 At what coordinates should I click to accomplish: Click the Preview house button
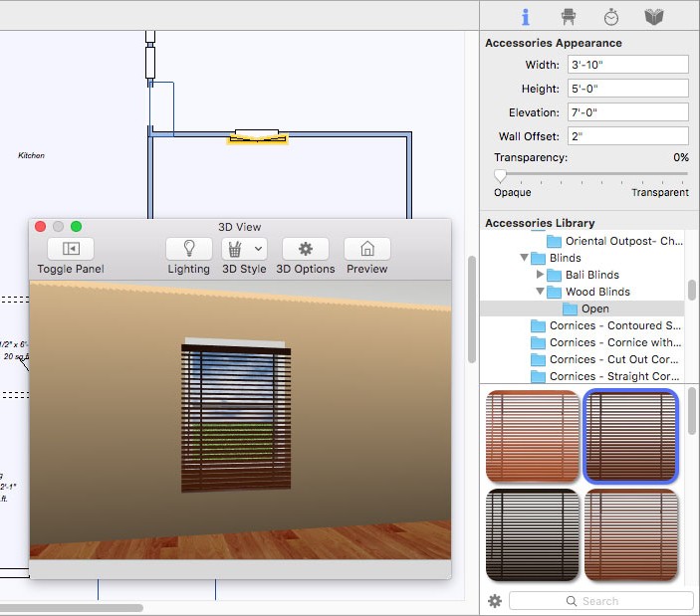[367, 249]
